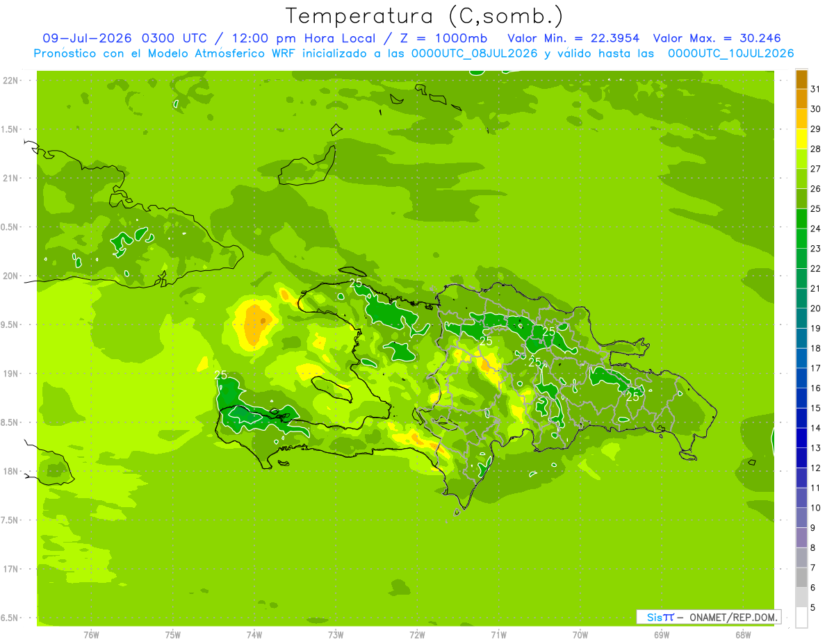Click the "74W" longitude axis label

[254, 635]
